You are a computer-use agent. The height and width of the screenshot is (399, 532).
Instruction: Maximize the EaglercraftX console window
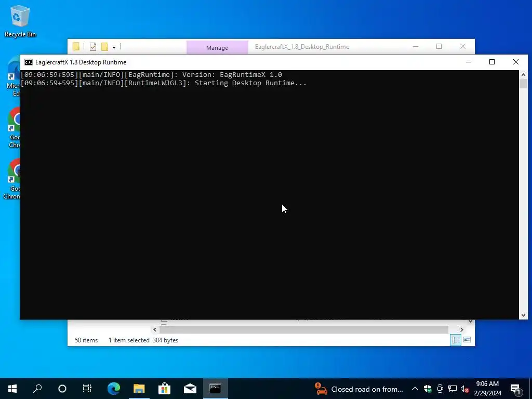(x=492, y=62)
